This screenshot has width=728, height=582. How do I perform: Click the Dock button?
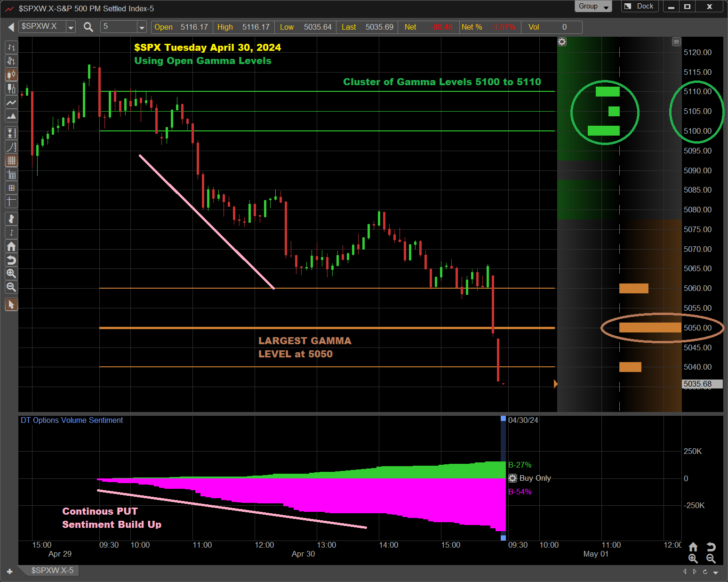tap(640, 7)
